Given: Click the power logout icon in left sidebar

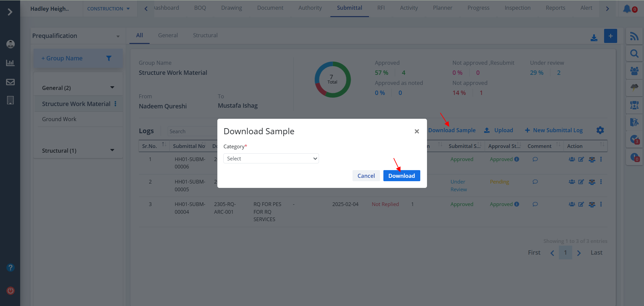Looking at the screenshot, I should [x=10, y=291].
